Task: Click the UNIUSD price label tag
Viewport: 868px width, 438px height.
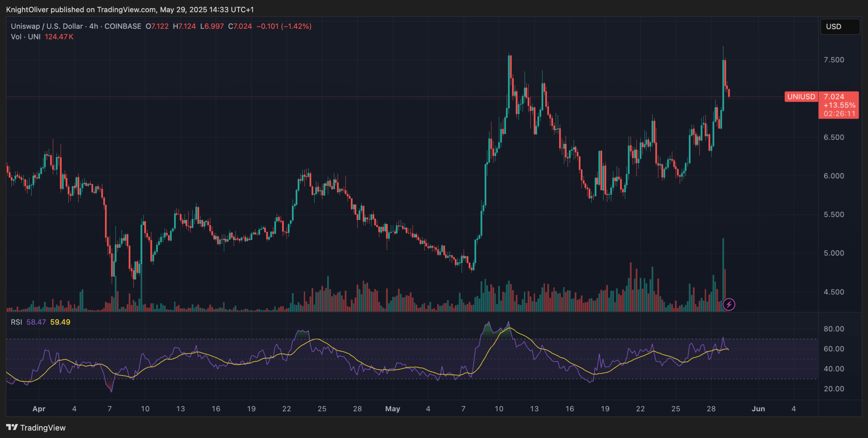Action: 801,97
